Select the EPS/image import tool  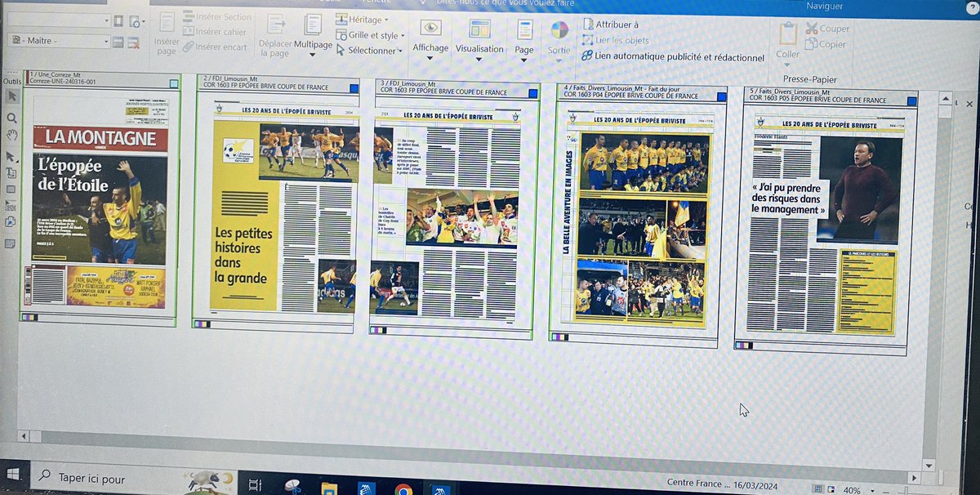click(11, 206)
